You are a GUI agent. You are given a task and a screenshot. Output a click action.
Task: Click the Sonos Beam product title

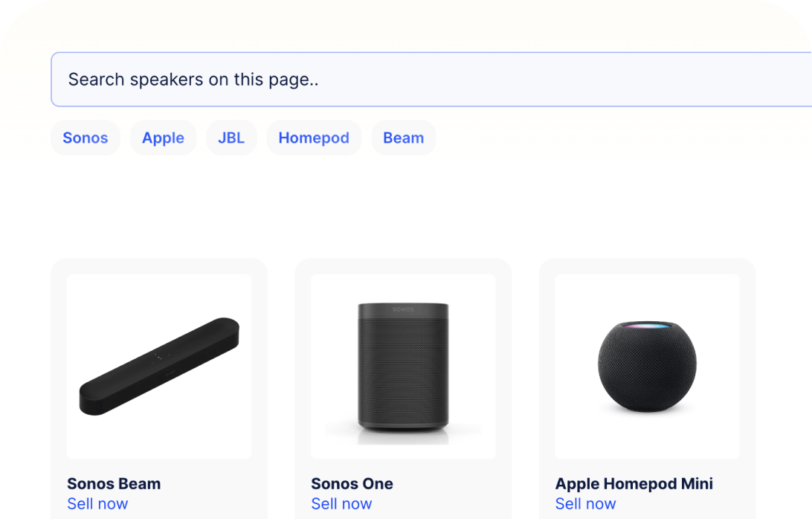coord(114,483)
